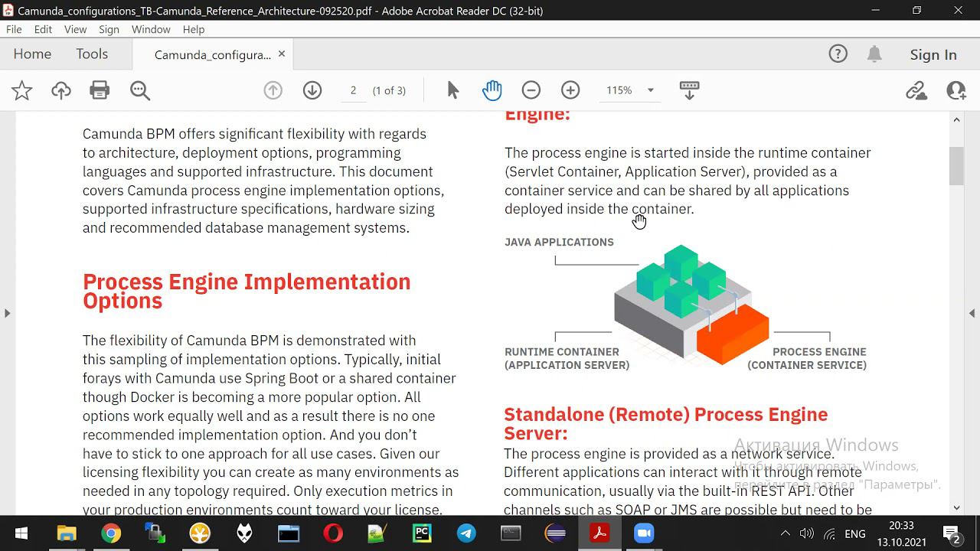The width and height of the screenshot is (980, 551).
Task: Click the Sign In button
Action: click(x=933, y=54)
